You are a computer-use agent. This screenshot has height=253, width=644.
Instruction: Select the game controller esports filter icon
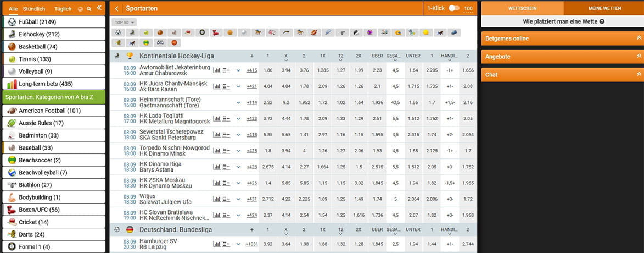[160, 42]
